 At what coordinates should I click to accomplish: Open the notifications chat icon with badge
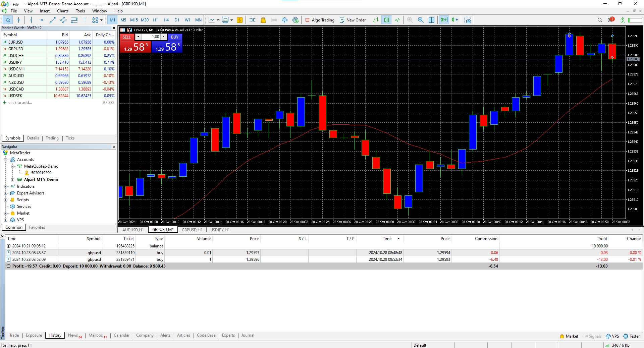tap(611, 20)
